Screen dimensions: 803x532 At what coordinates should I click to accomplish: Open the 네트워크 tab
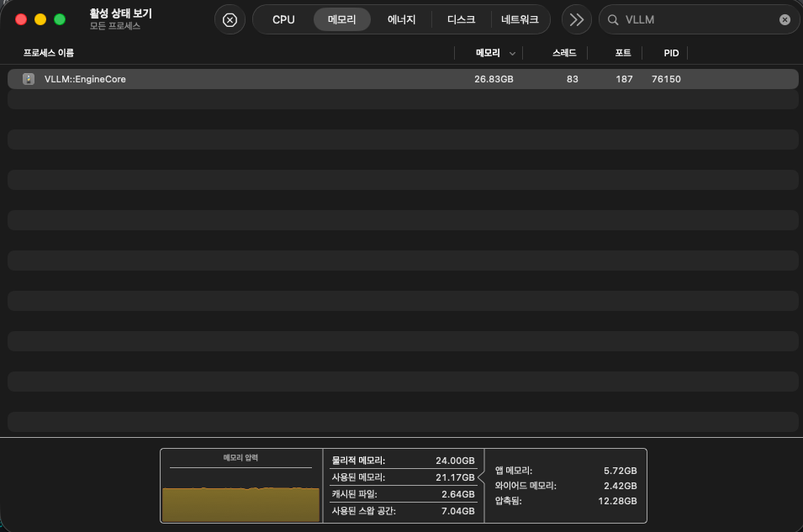(x=520, y=20)
